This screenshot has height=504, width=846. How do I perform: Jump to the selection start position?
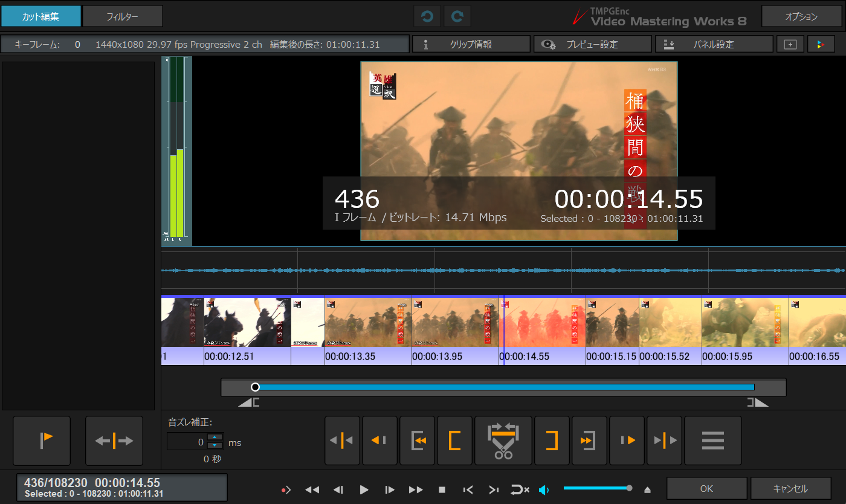coord(417,441)
